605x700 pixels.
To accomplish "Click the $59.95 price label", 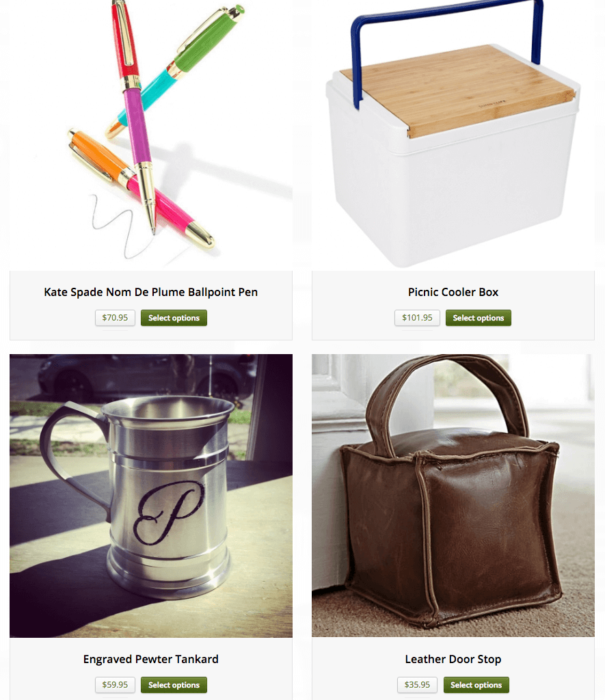I will click(116, 685).
